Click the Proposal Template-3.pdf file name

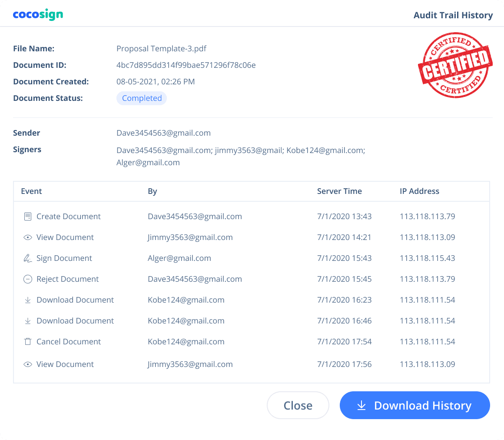click(x=161, y=49)
